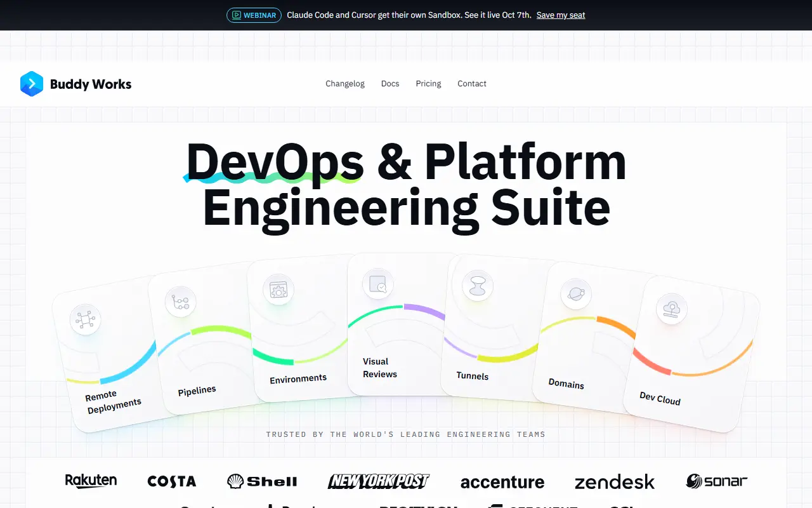The width and height of the screenshot is (812, 508).
Task: Open the Pipelines card's branch icon
Action: 181,302
